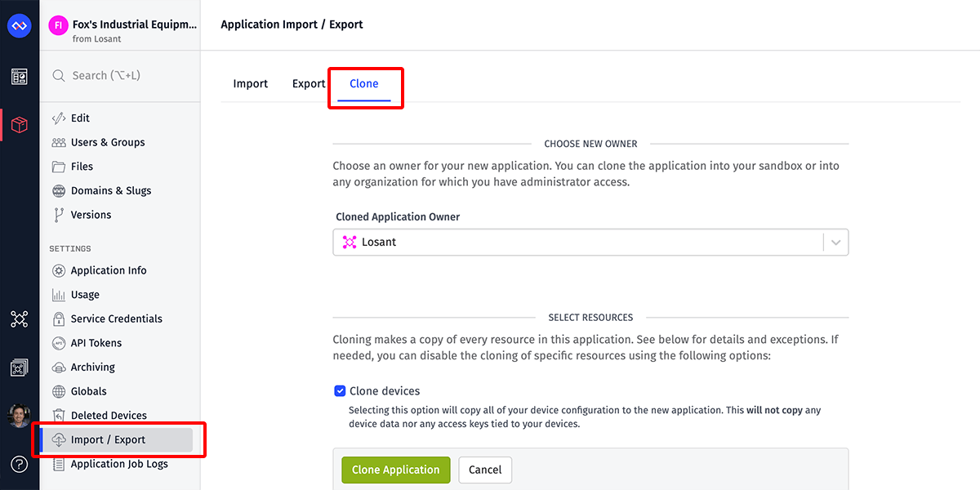Open the Workflows icon in the left rail
Viewport: 980px width, 490px height.
point(19,319)
